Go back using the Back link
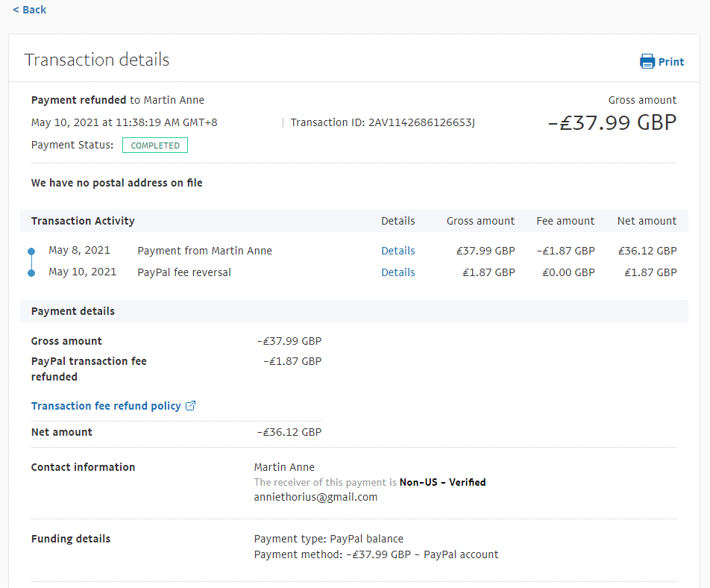The width and height of the screenshot is (710, 588). tap(29, 10)
